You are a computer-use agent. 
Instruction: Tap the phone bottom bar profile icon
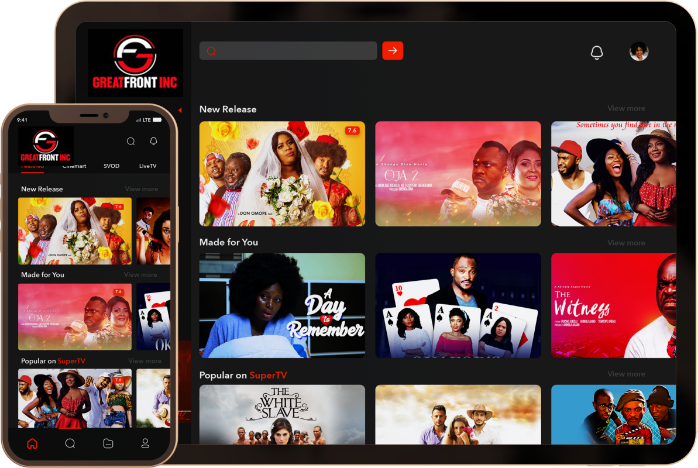(x=145, y=444)
